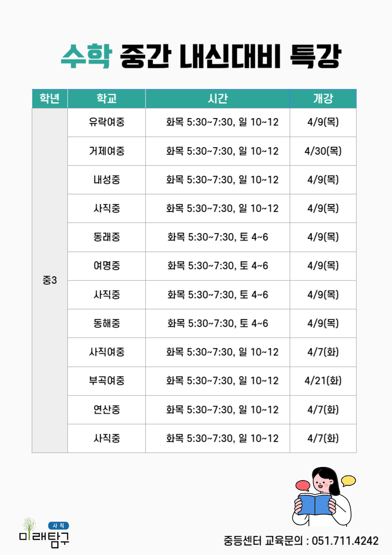The width and height of the screenshot is (392, 555).
Task: Click the 거제여중 school cell
Action: (106, 151)
